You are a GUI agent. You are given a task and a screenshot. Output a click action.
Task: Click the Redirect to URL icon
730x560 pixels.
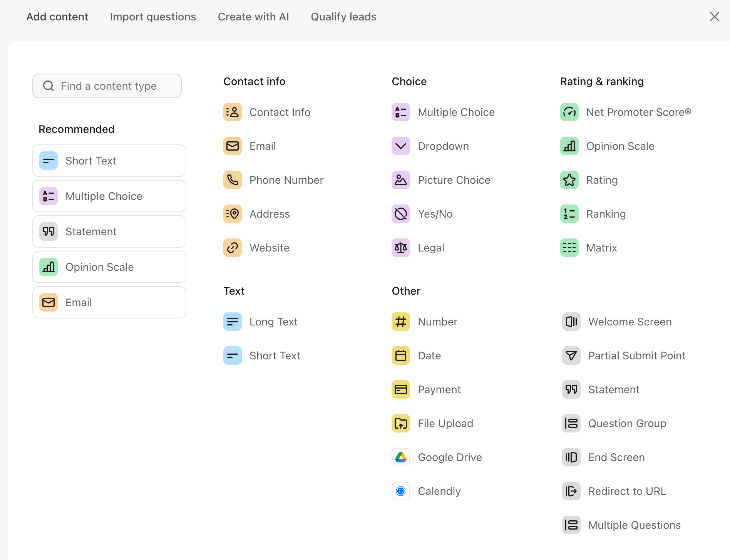pyautogui.click(x=571, y=491)
